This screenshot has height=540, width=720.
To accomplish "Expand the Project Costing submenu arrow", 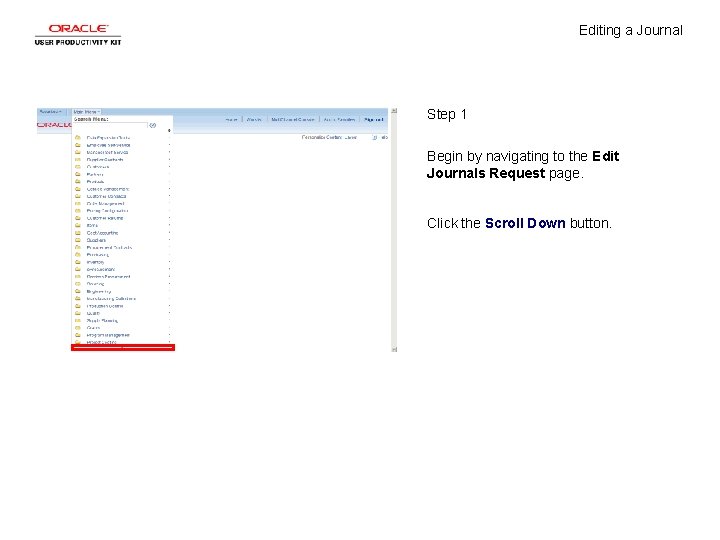I will [x=169, y=342].
